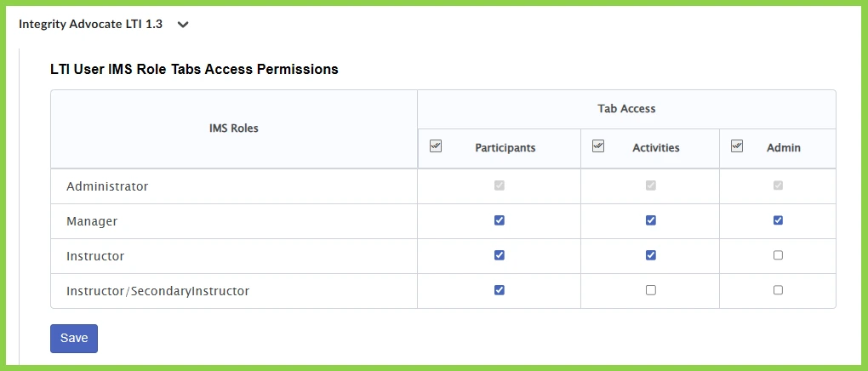Enable Activities access for Instructor/SecondaryInstructor
Screen dimensions: 868x371
[x=651, y=290]
